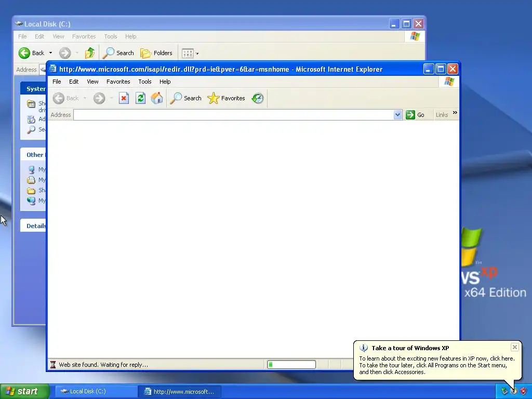Open Back history dropdown in Local Disk window
The width and height of the screenshot is (532, 399).
pyautogui.click(x=50, y=53)
